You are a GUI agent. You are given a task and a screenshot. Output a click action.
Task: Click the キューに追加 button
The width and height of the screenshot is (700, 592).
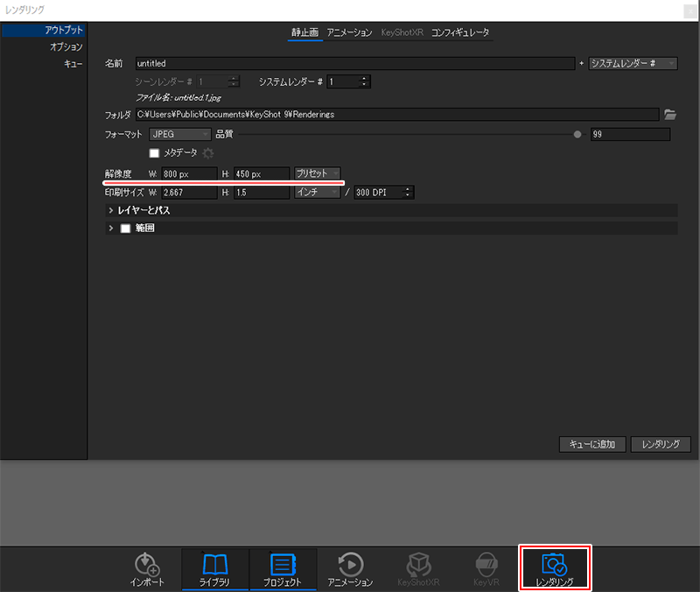pyautogui.click(x=592, y=444)
